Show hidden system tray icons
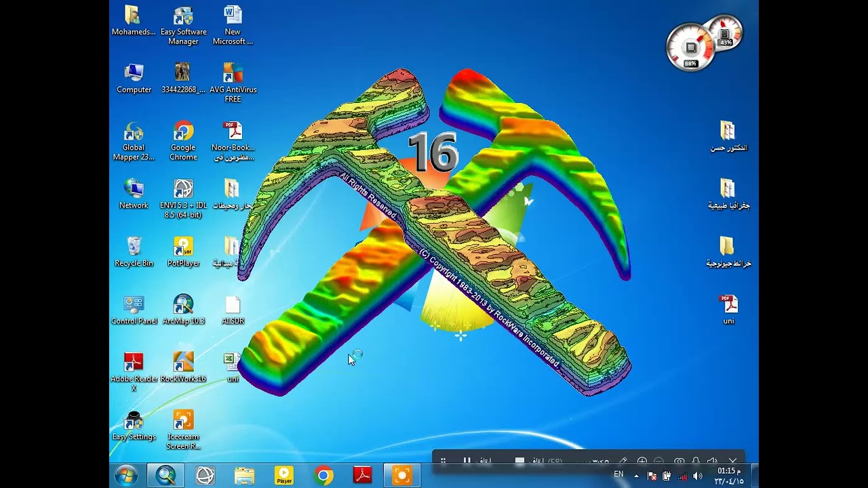 pos(636,476)
